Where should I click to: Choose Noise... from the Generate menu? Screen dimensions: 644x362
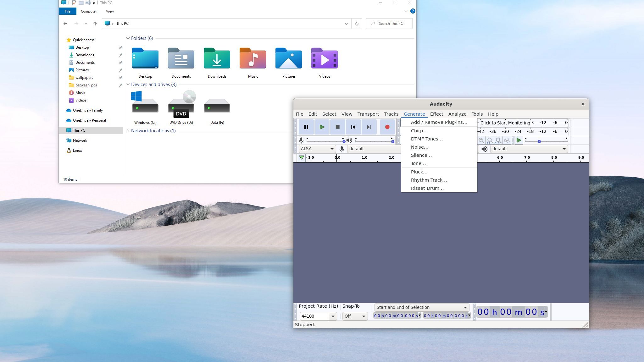[x=439, y=147]
